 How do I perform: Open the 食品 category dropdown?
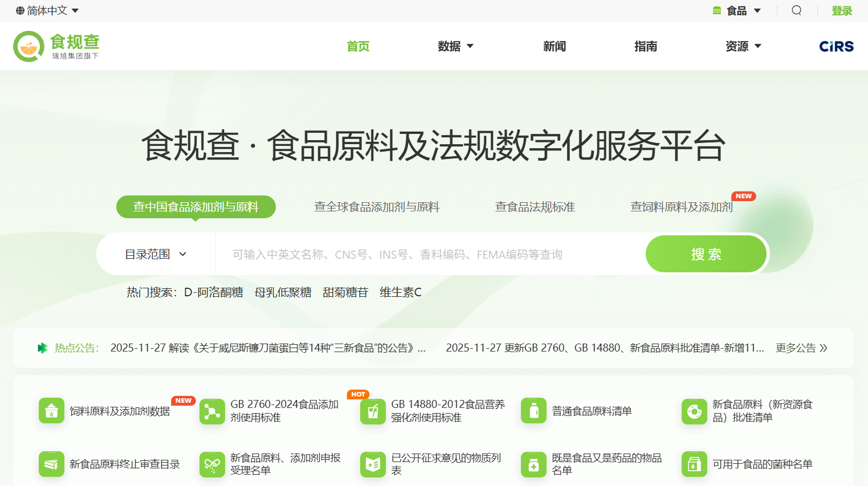737,10
